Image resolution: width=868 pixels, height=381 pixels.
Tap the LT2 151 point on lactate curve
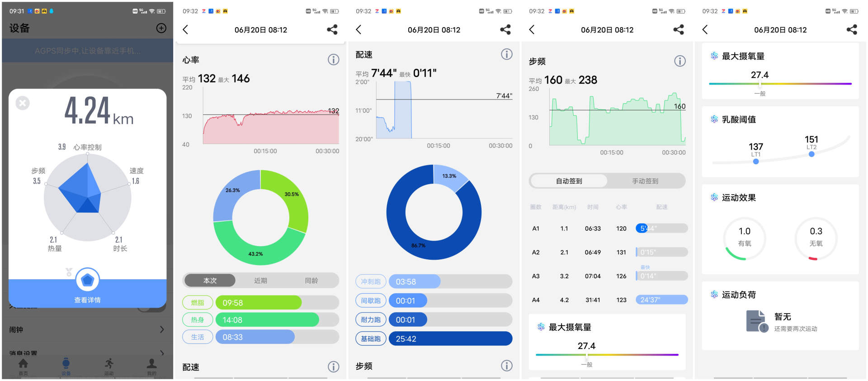[811, 154]
